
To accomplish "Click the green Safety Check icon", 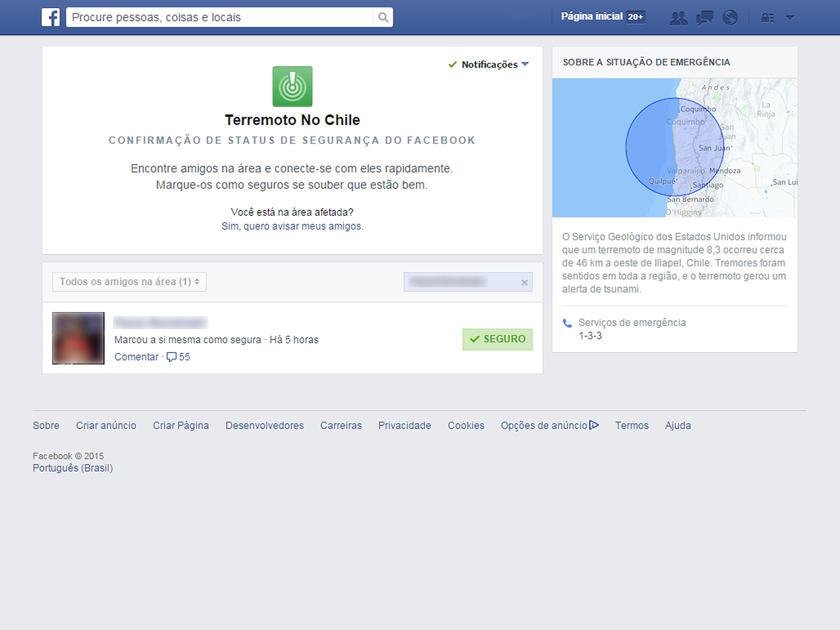I will tap(292, 87).
